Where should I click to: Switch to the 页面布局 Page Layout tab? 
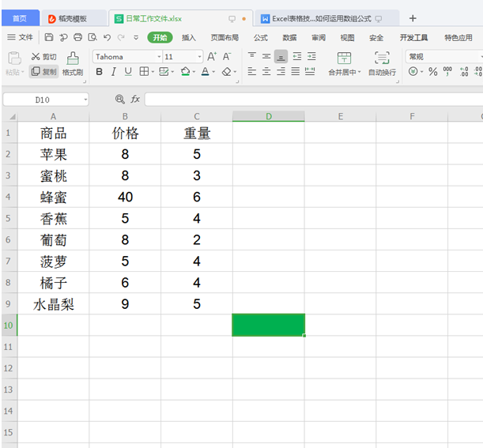225,38
